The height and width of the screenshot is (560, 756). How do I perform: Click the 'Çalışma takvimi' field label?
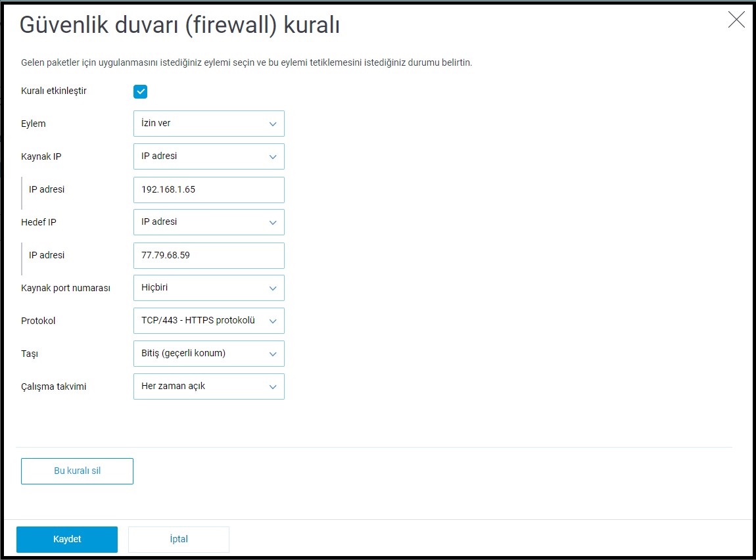(x=53, y=386)
